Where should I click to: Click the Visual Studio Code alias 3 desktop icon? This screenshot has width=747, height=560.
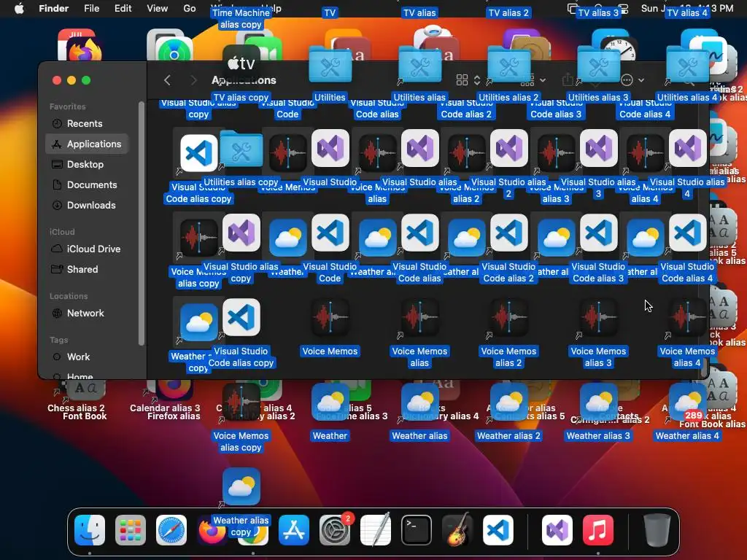click(x=598, y=233)
